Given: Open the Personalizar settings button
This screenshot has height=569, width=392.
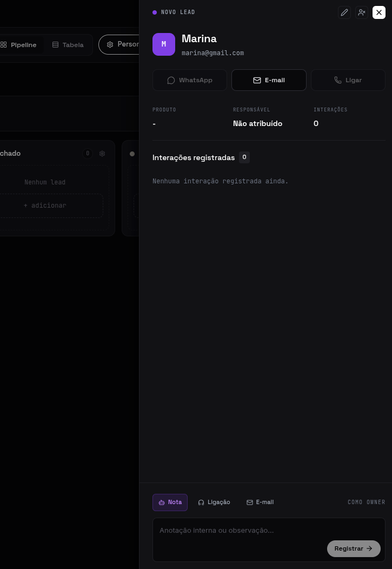Looking at the screenshot, I should click(x=119, y=45).
